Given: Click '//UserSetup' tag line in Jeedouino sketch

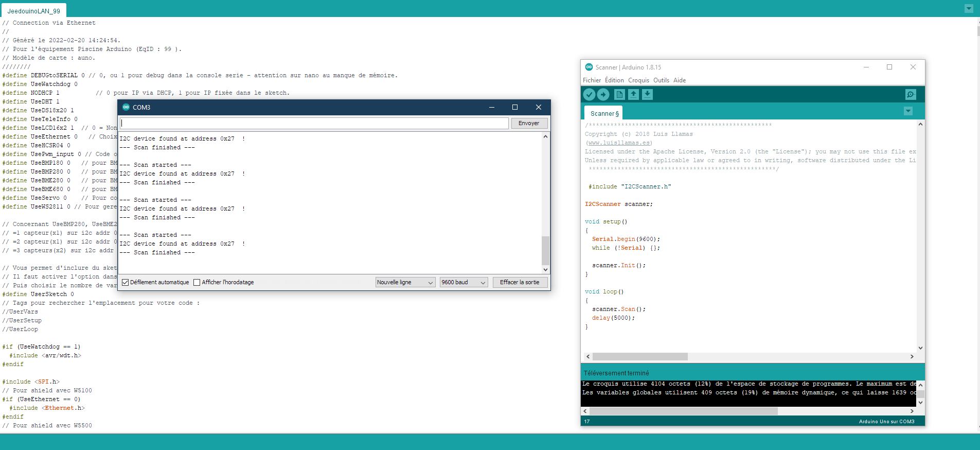Looking at the screenshot, I should click(x=22, y=320).
